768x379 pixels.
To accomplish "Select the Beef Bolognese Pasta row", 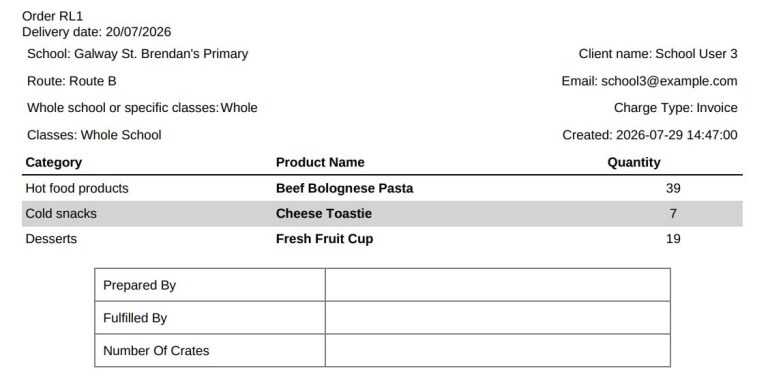I will point(382,189).
